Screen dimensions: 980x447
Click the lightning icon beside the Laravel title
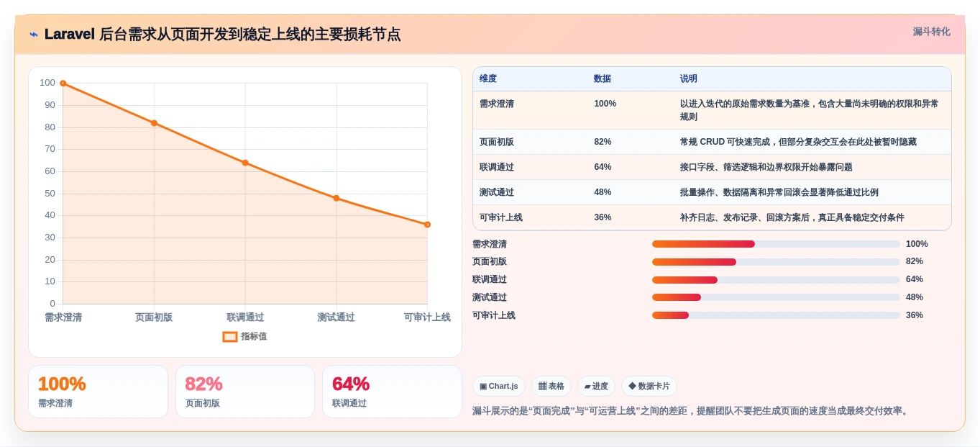coord(34,35)
